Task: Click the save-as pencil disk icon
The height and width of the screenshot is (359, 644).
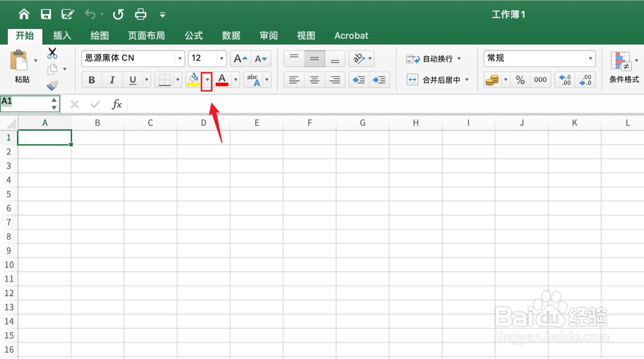Action: pos(68,14)
